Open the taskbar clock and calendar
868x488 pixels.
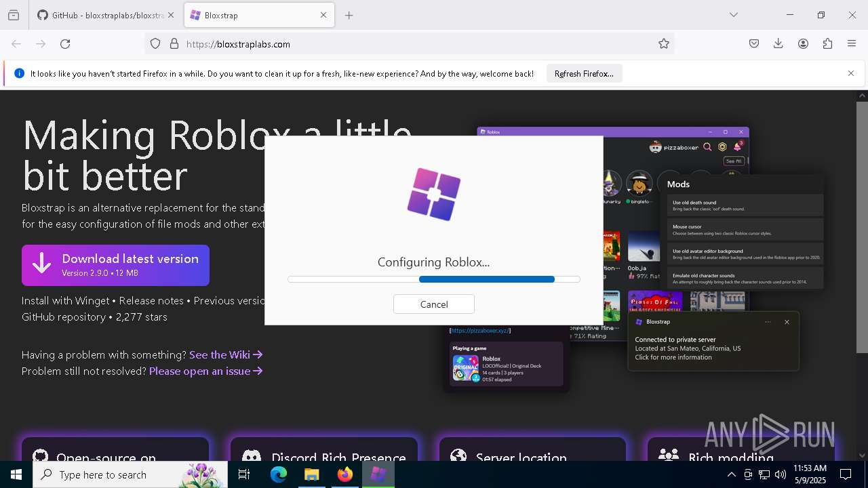[810, 474]
